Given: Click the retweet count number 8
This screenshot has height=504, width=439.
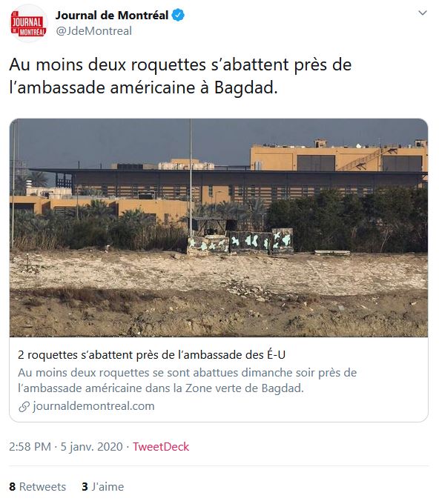Looking at the screenshot, I should (12, 487).
